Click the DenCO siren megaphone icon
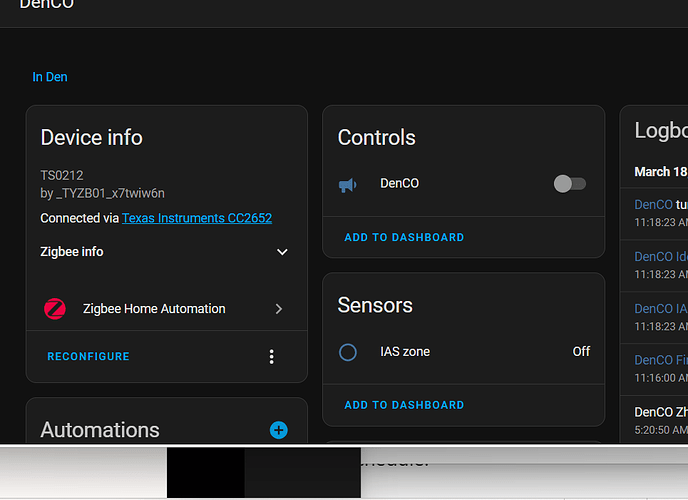 click(348, 184)
